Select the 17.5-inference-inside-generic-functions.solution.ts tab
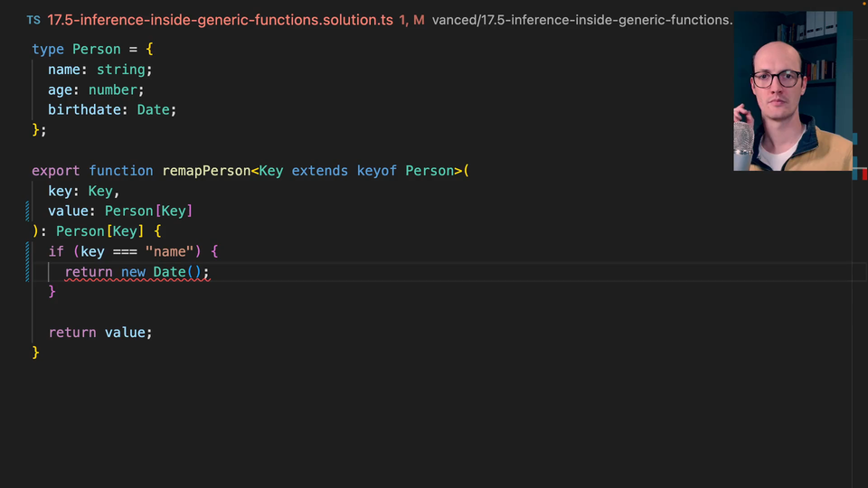 click(220, 20)
